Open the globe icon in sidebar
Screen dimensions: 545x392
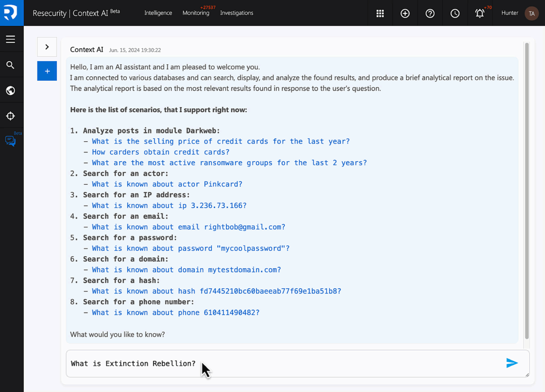10,91
